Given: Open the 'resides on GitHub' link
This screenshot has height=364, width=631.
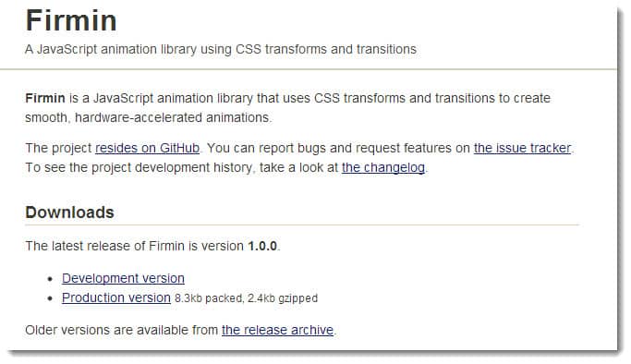Looking at the screenshot, I should click(147, 149).
